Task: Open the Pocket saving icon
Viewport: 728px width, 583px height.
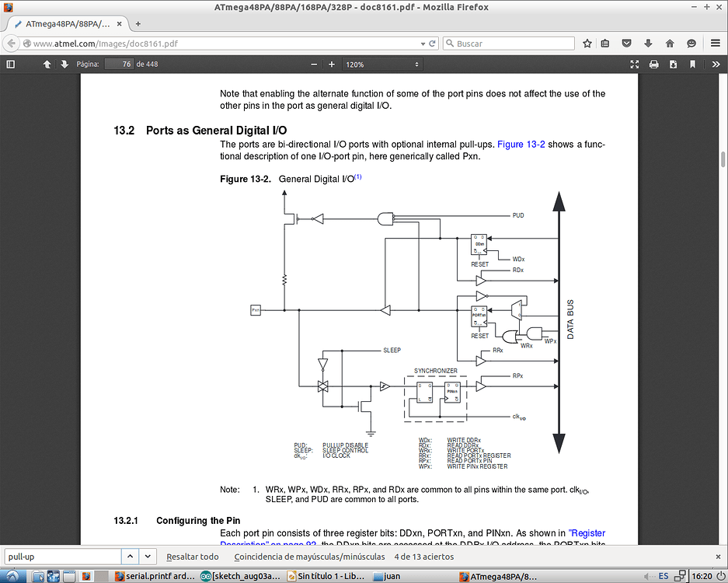Action: pyautogui.click(x=626, y=44)
